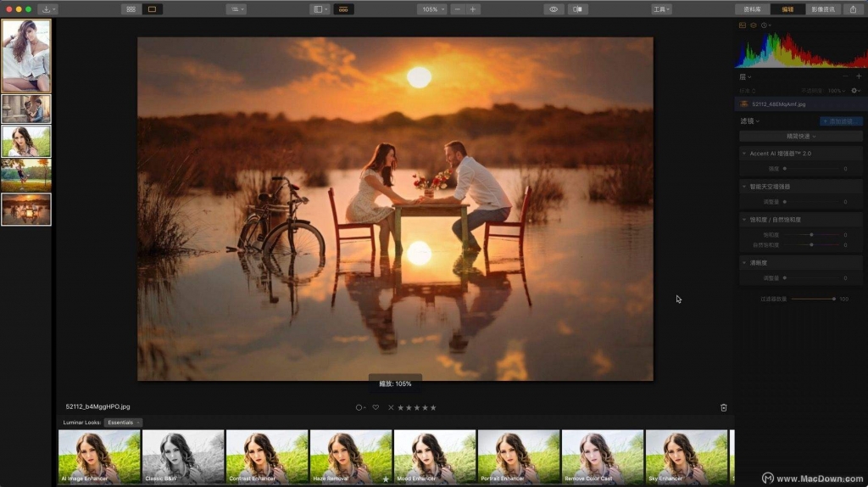Toggle the filmstrip looks panel button
The image size is (868, 487).
(343, 9)
